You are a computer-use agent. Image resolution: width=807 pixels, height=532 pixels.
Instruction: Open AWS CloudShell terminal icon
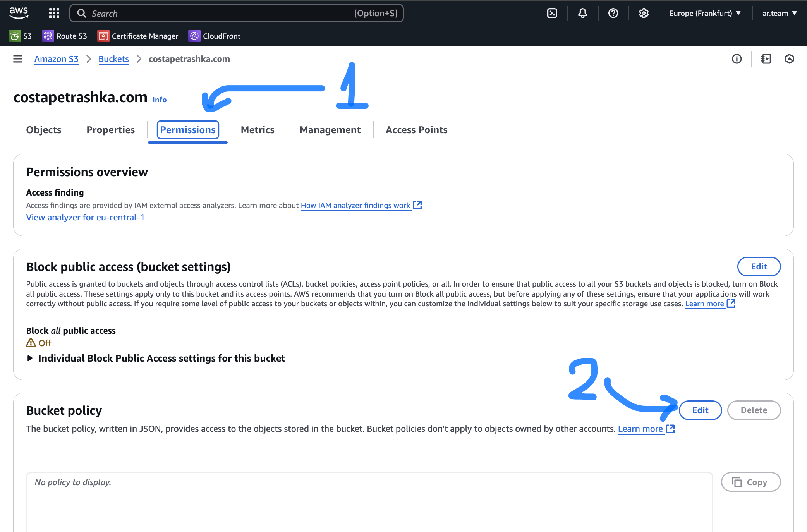pos(552,13)
